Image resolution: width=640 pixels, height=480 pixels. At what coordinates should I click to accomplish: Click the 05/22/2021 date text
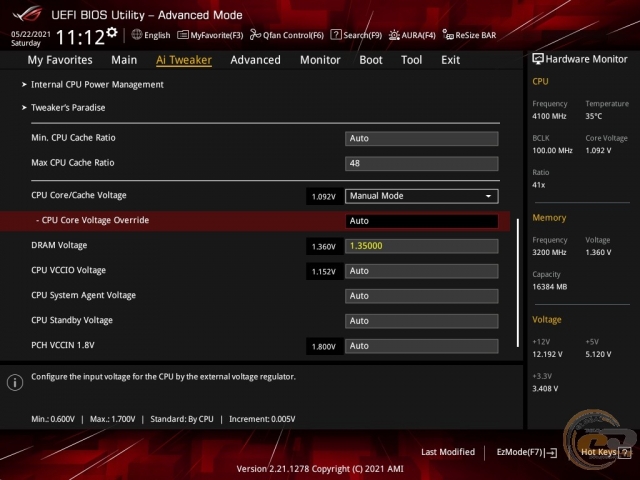click(x=31, y=34)
